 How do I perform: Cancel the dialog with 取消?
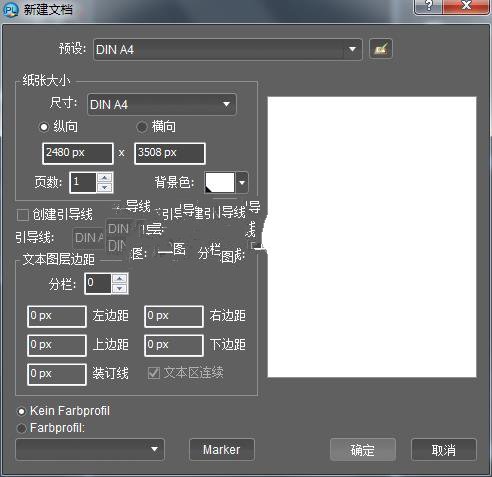(x=444, y=450)
